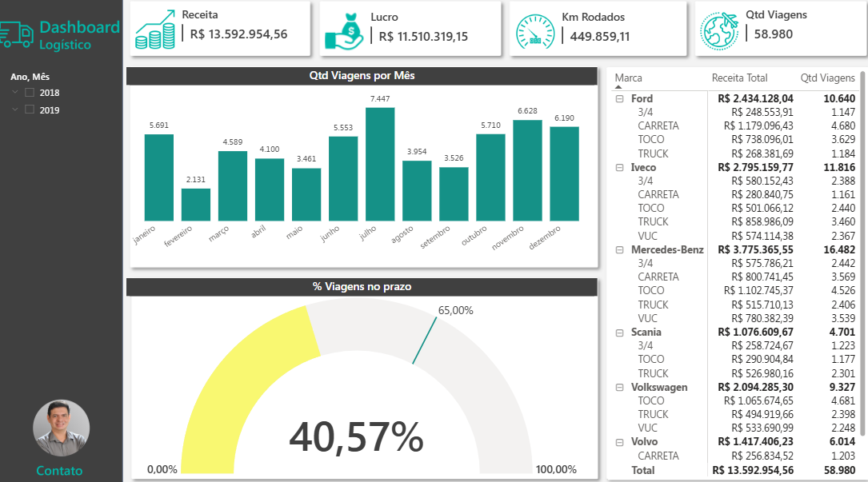Click the contact profile photo
The image size is (868, 482).
61,428
